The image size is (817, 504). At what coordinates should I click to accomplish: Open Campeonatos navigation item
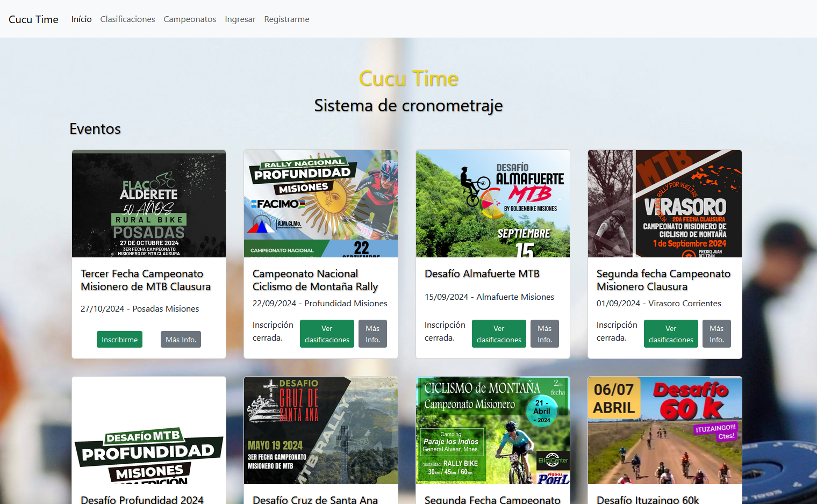[190, 19]
